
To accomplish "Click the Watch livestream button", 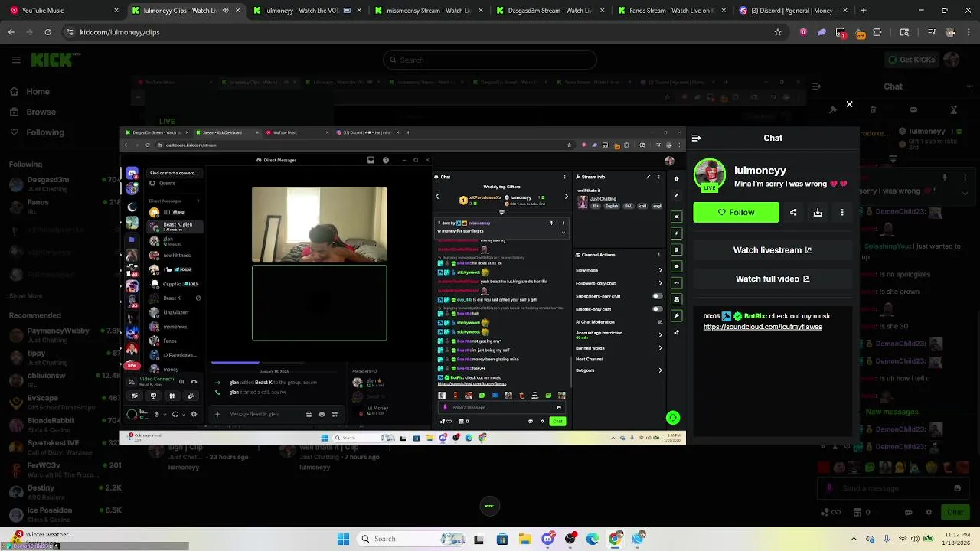I will [x=773, y=250].
